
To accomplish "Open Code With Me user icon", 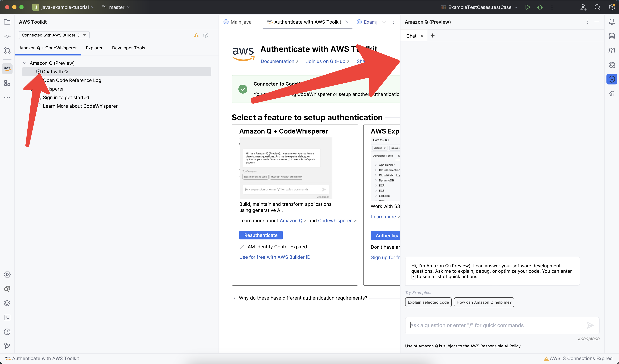I will pos(583,7).
